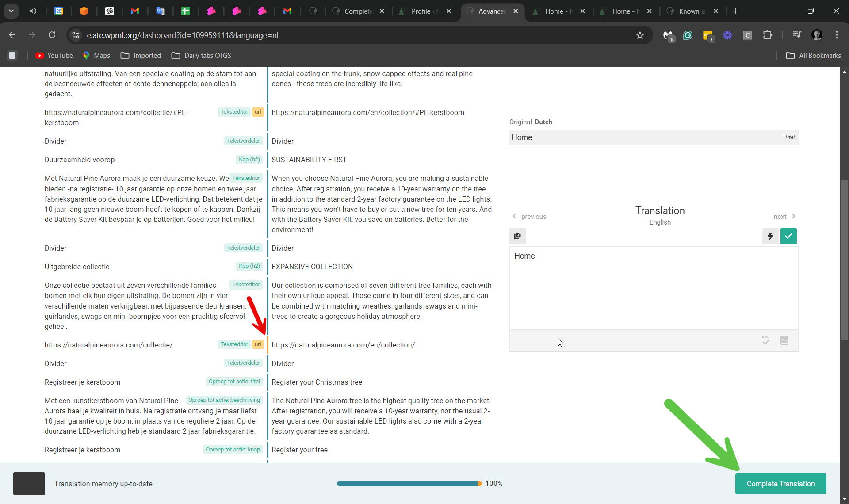
Task: Open the Chrome three-dot menu
Action: point(837,35)
